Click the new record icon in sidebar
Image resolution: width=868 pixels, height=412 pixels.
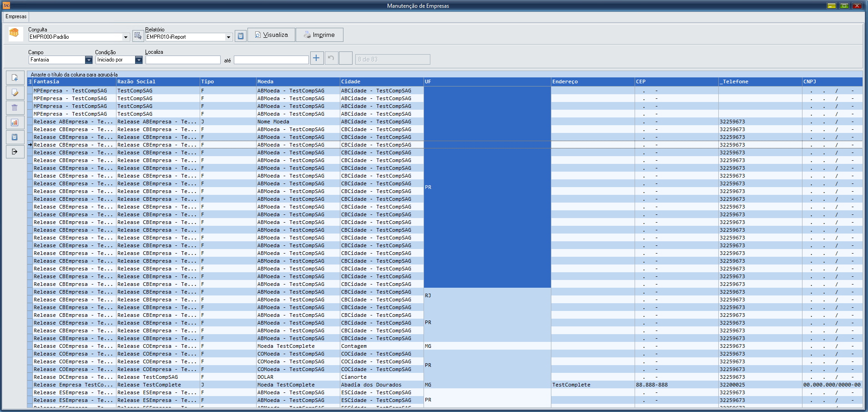(15, 78)
